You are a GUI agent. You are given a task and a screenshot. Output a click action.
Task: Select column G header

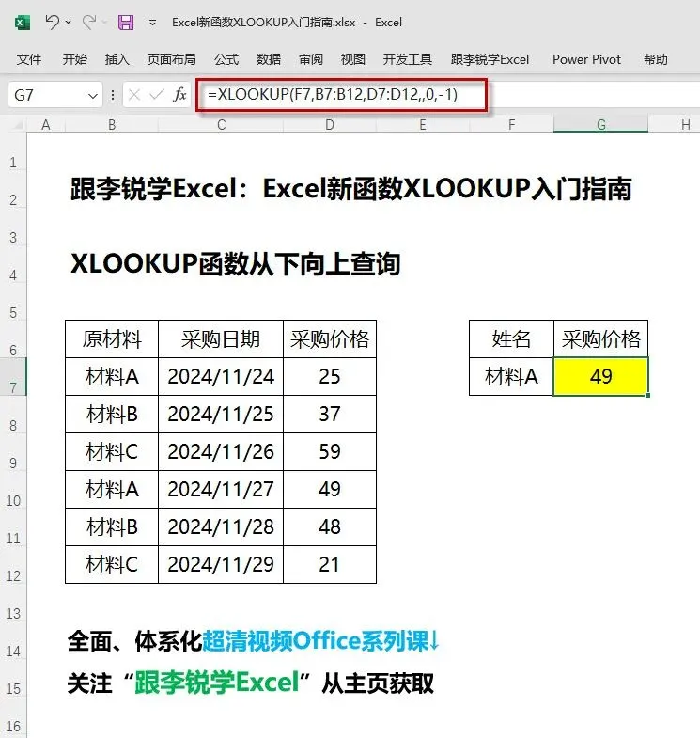click(600, 125)
